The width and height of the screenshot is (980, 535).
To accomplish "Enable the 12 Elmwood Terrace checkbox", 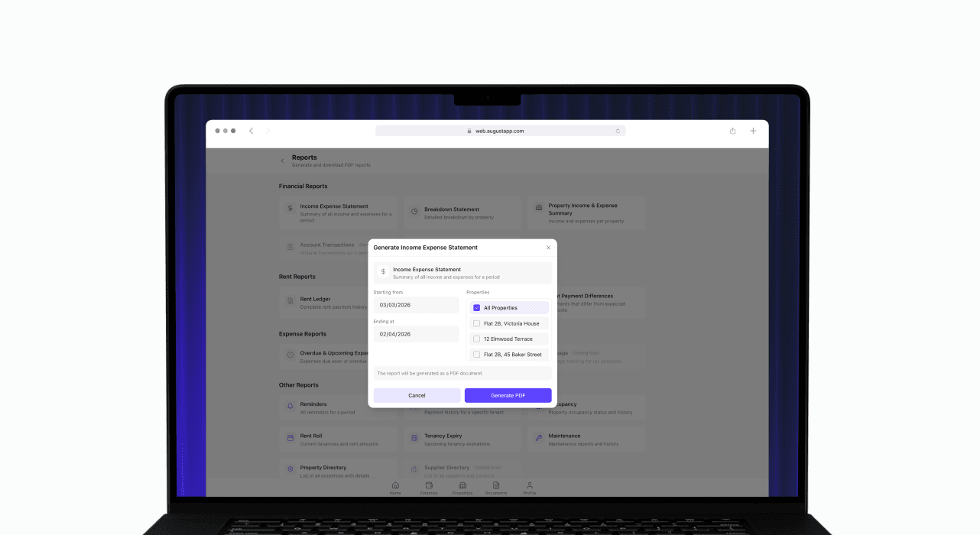I will [x=478, y=339].
